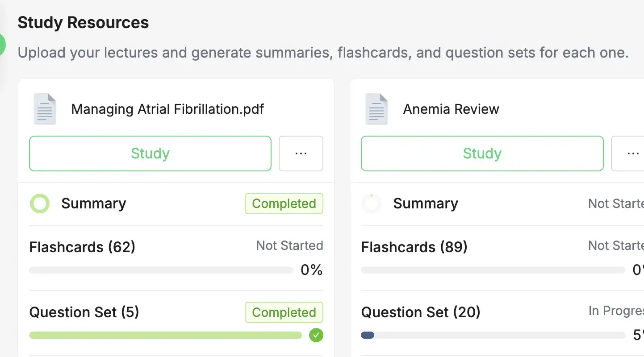Click the Managing Atrial Fibrillation document icon

(x=45, y=109)
